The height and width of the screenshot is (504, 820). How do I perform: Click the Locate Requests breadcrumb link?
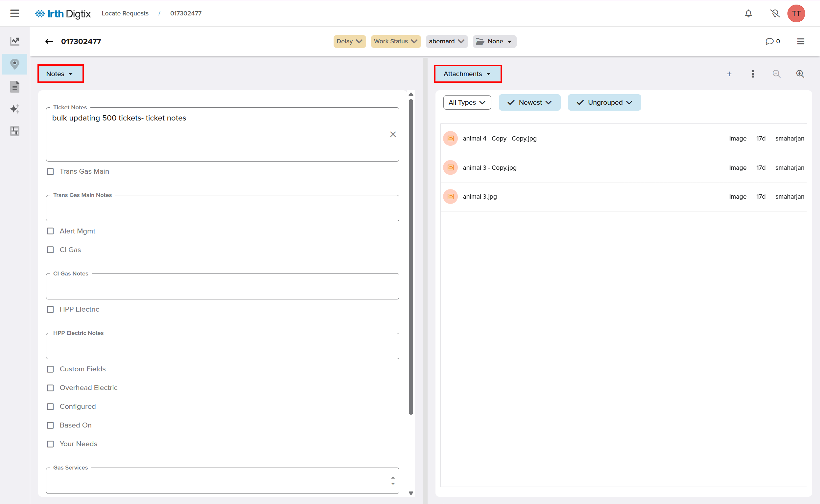coord(125,13)
